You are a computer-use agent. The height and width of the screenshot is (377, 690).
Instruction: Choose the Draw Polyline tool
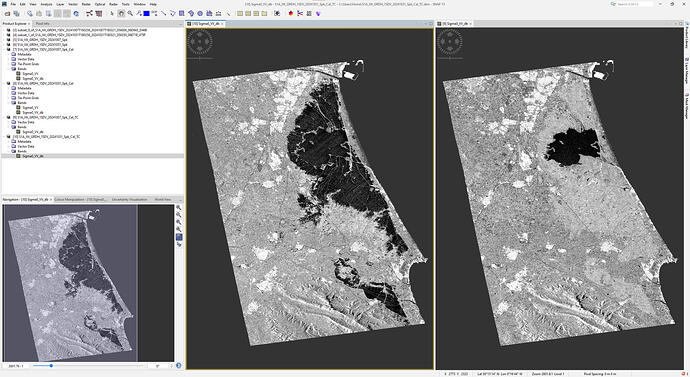pos(172,14)
